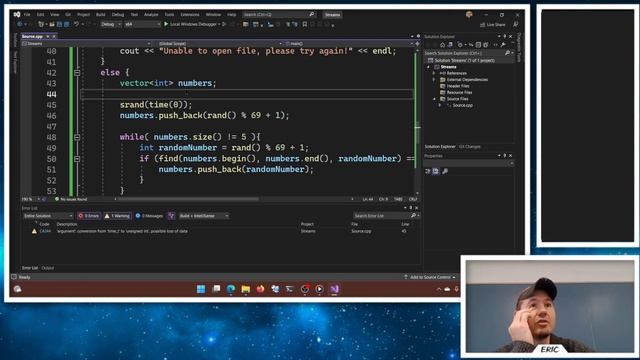Open the main() member navigation dropdown
Viewport: 640px width, 360px height.
[x=349, y=43]
